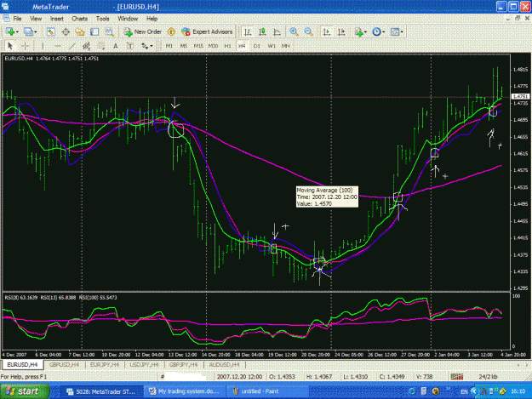Select the Cursor arrow tool
This screenshot has height=399, width=532.
pyautogui.click(x=10, y=46)
